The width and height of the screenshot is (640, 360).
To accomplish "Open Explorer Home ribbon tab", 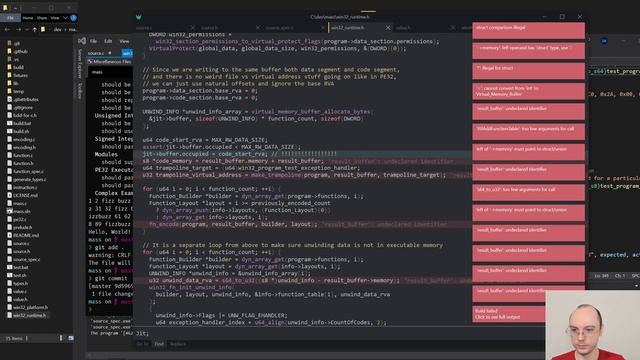I will click(x=28, y=18).
